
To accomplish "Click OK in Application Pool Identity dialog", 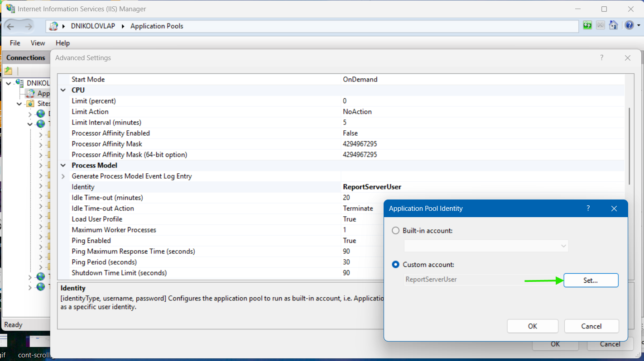I will pos(533,326).
